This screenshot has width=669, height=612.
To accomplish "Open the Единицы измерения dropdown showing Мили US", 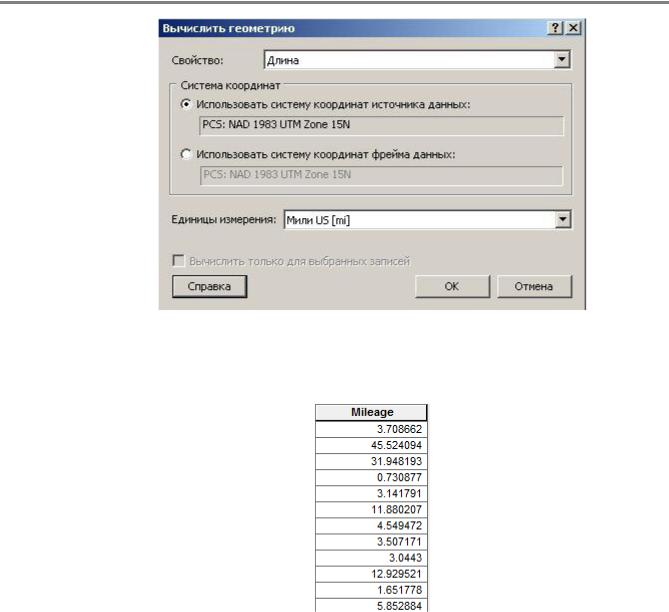I will tap(428, 220).
